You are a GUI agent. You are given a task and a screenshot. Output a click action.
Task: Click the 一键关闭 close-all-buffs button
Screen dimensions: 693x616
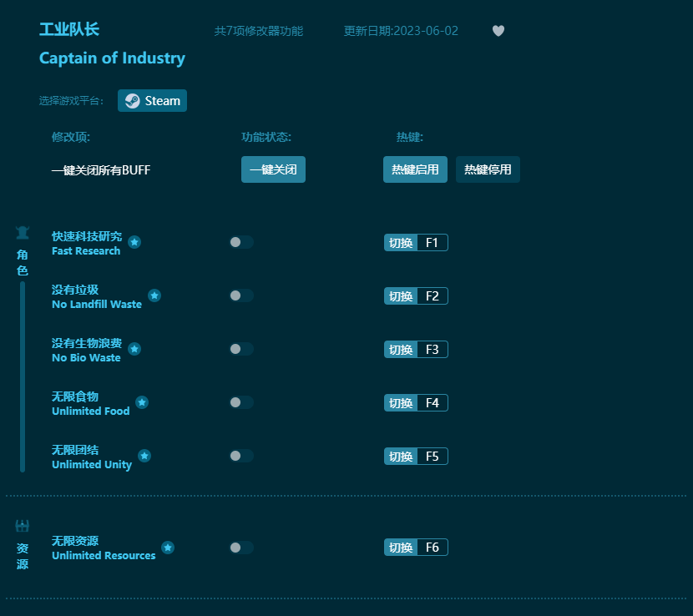(274, 169)
